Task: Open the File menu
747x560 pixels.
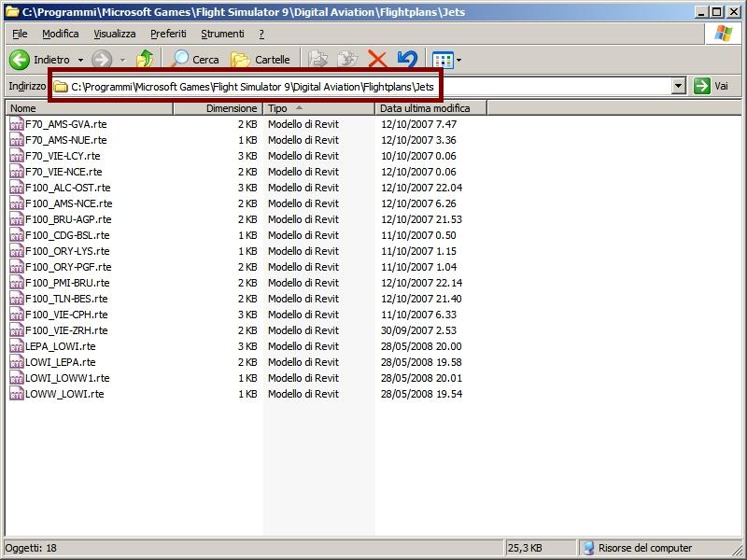Action: click(20, 34)
